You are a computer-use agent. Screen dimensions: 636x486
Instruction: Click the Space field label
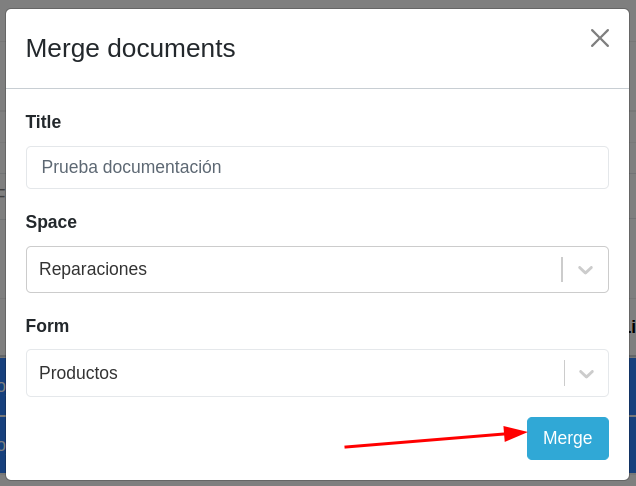[51, 222]
